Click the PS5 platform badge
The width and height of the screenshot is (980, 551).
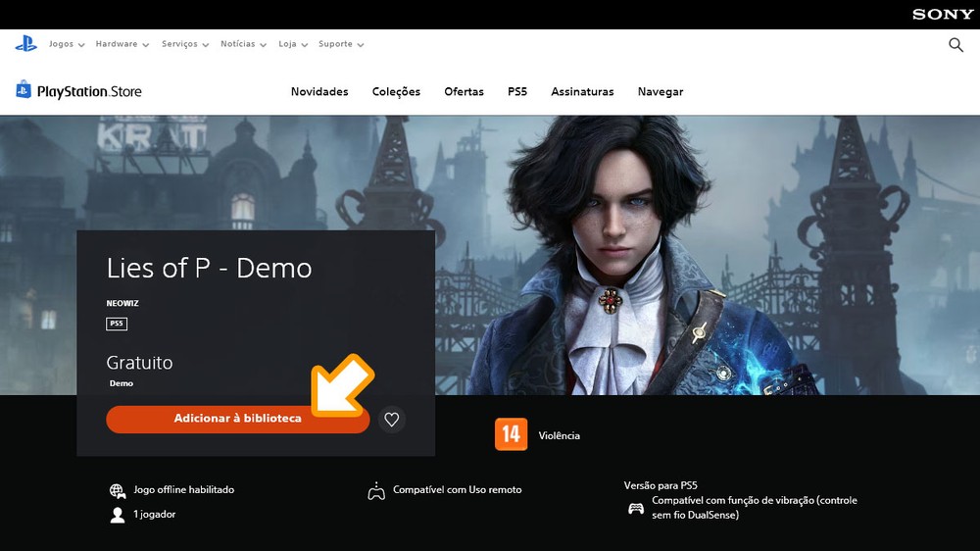117,324
